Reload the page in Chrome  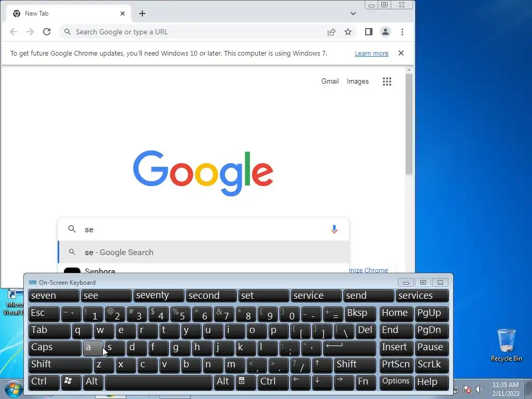coord(47,32)
